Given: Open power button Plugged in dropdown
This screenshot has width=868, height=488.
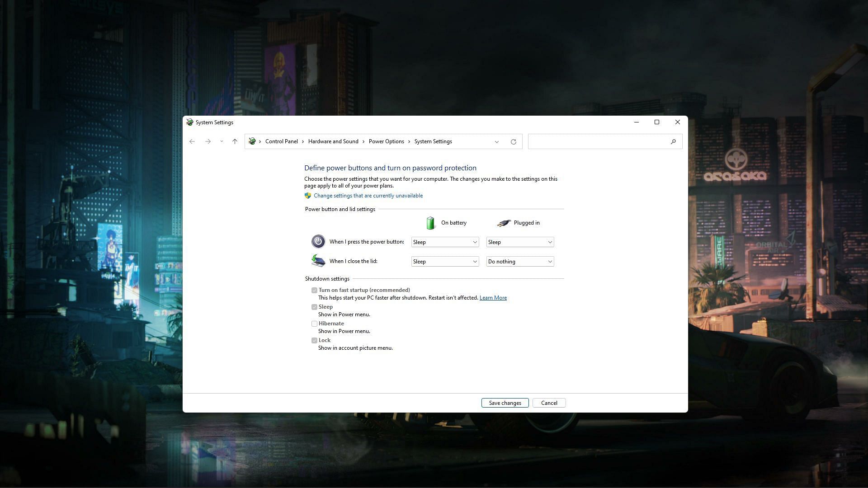Looking at the screenshot, I should (520, 242).
